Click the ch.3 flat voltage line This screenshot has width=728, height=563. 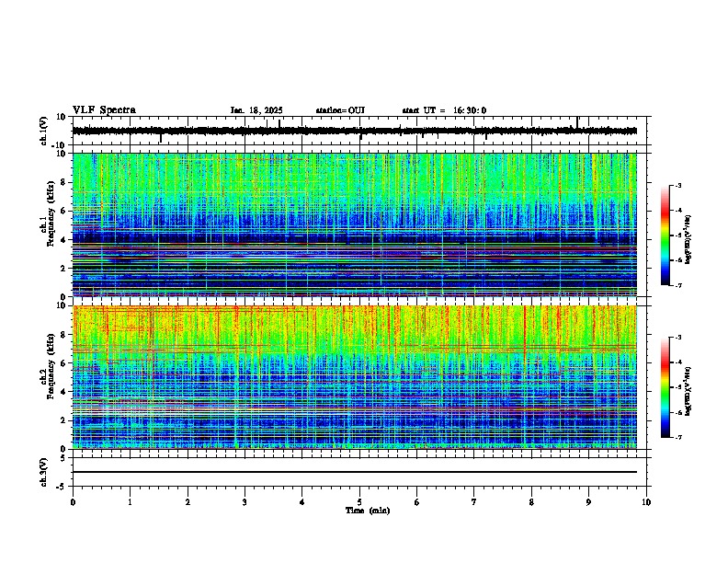(x=355, y=472)
